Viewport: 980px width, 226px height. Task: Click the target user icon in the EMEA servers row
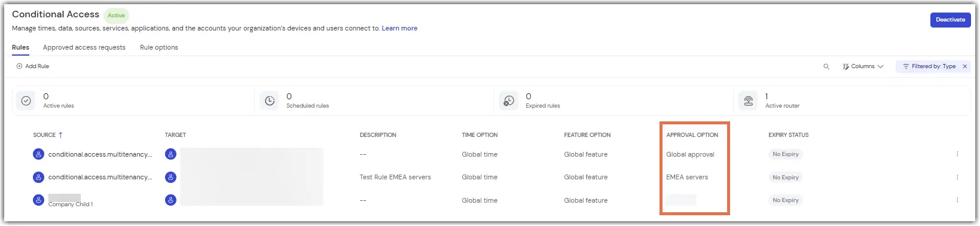pyautogui.click(x=170, y=177)
